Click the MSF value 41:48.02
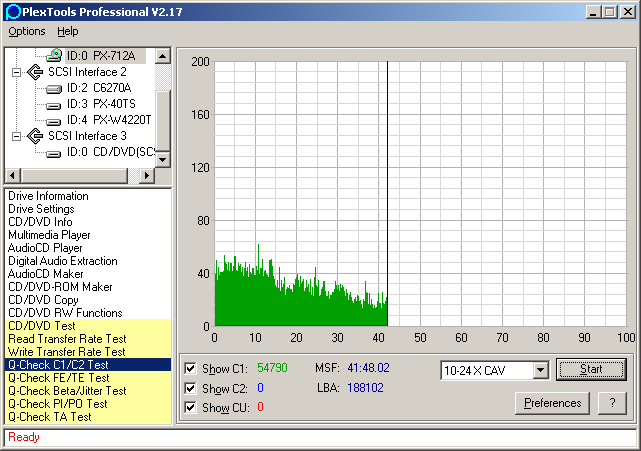 click(x=368, y=368)
